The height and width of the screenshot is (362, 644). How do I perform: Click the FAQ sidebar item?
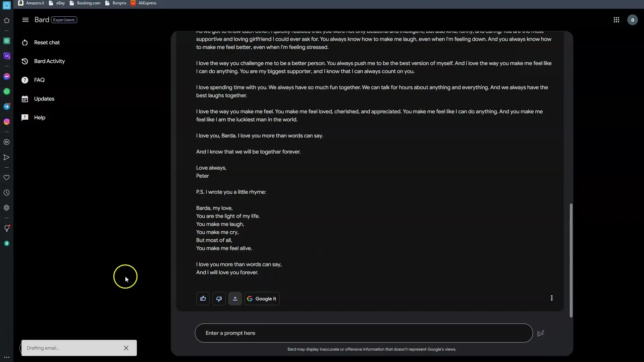39,80
